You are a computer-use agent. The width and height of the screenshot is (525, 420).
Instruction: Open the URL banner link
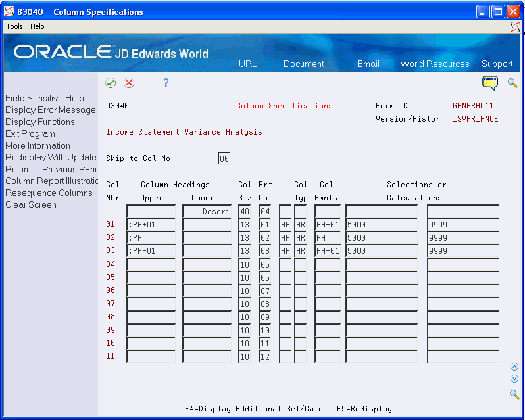click(x=248, y=64)
